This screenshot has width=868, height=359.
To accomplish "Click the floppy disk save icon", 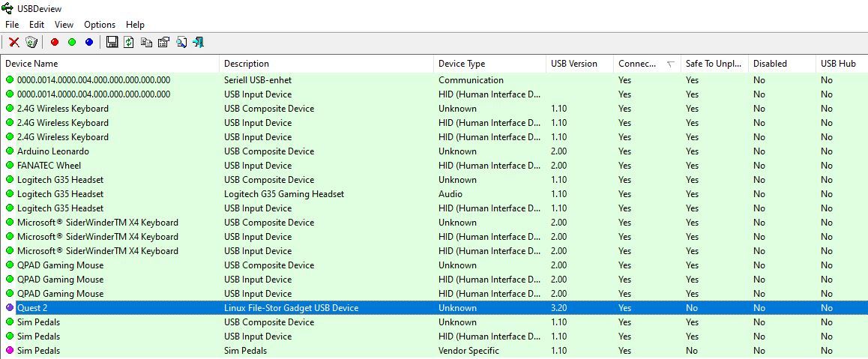I will point(112,42).
